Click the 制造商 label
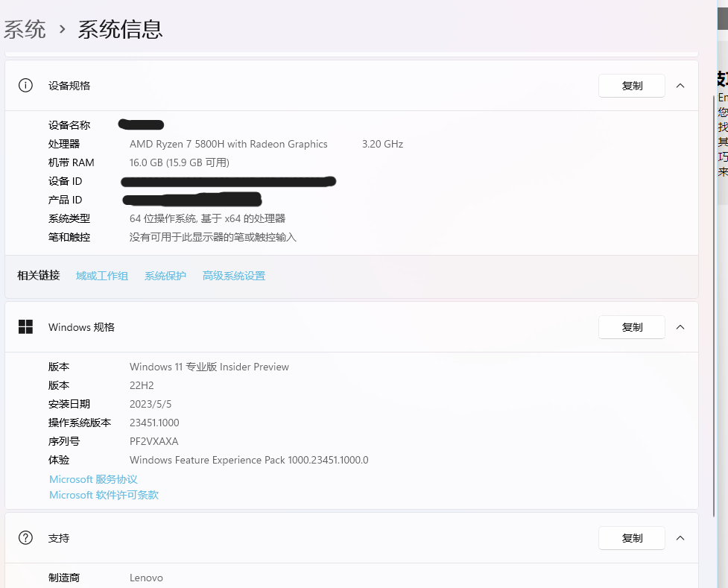Screen dimensions: 728x588 pos(64,578)
